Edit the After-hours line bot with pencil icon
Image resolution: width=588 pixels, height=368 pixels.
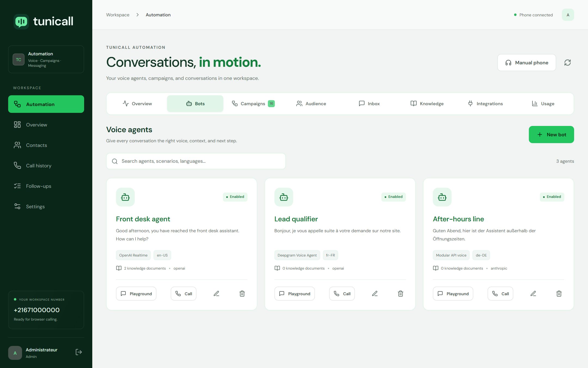coord(533,294)
